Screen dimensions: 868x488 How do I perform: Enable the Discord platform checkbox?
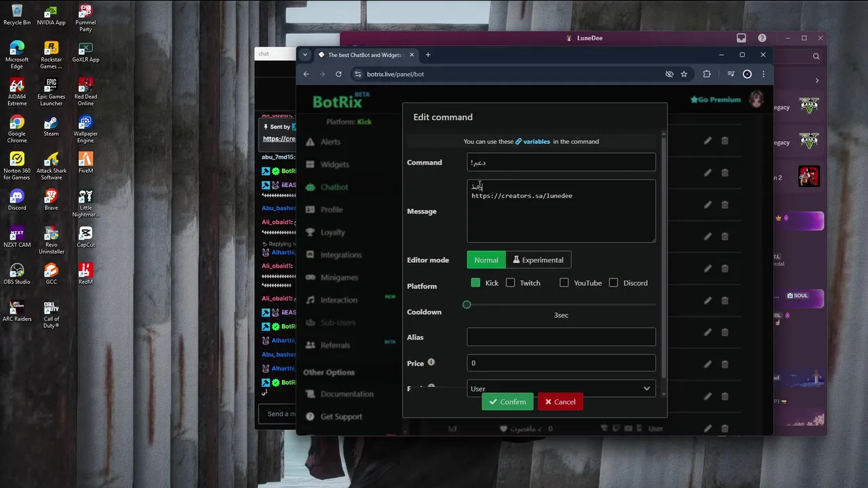[x=614, y=283]
